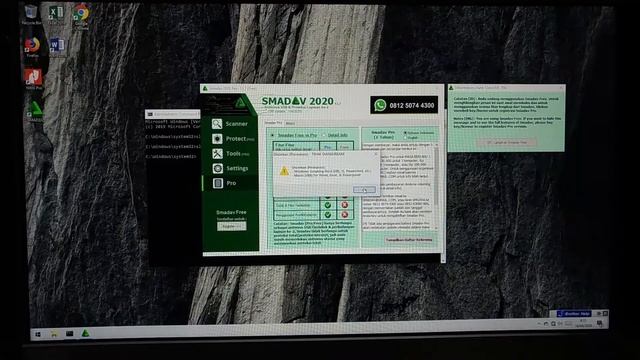The image size is (640, 360).
Task: Click the scroll-down arrow of the info text box
Action: point(436,228)
